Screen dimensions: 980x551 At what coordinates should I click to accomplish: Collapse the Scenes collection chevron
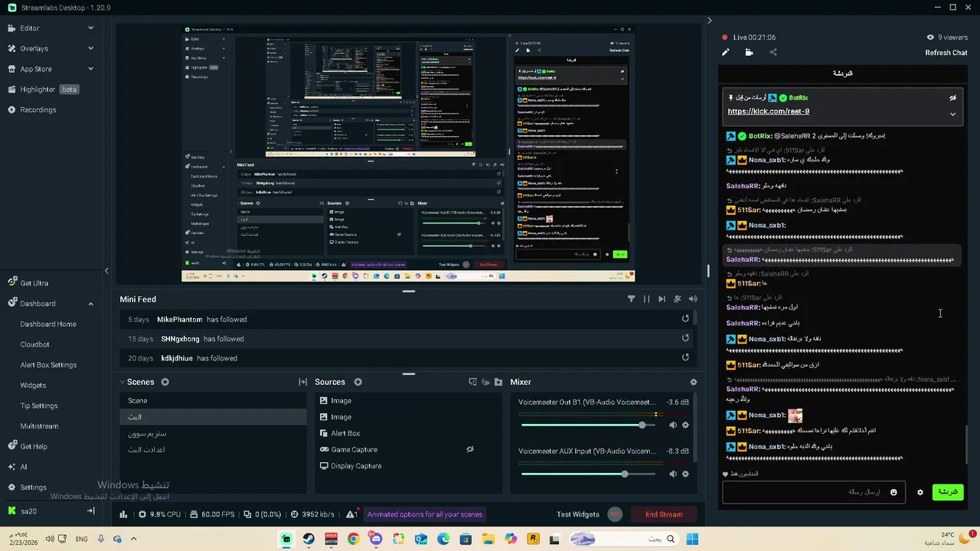[122, 382]
